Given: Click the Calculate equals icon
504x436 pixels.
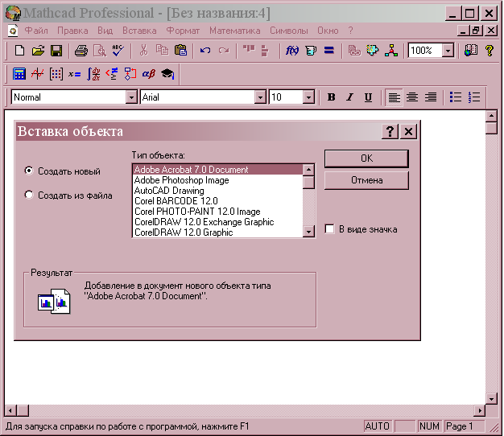Looking at the screenshot, I should pyautogui.click(x=329, y=51).
